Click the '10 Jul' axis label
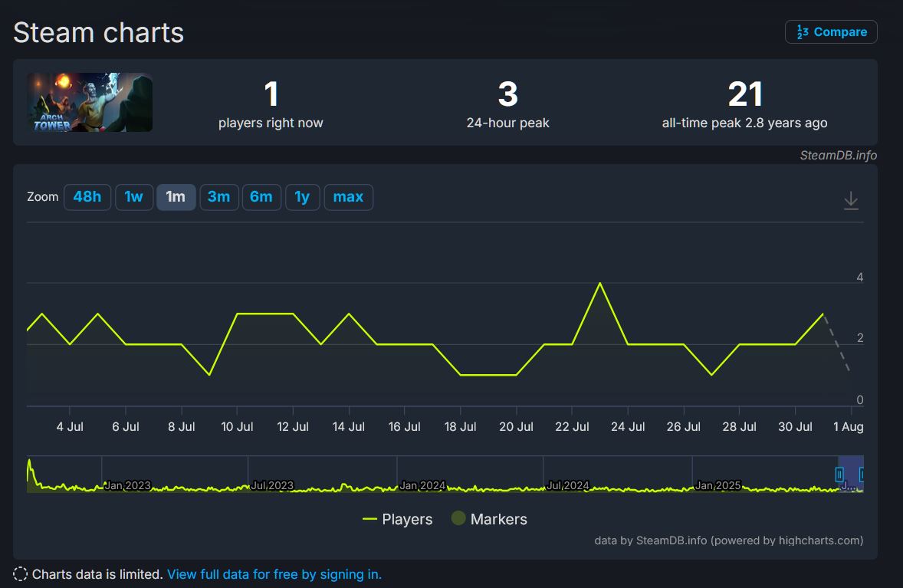 pos(237,427)
